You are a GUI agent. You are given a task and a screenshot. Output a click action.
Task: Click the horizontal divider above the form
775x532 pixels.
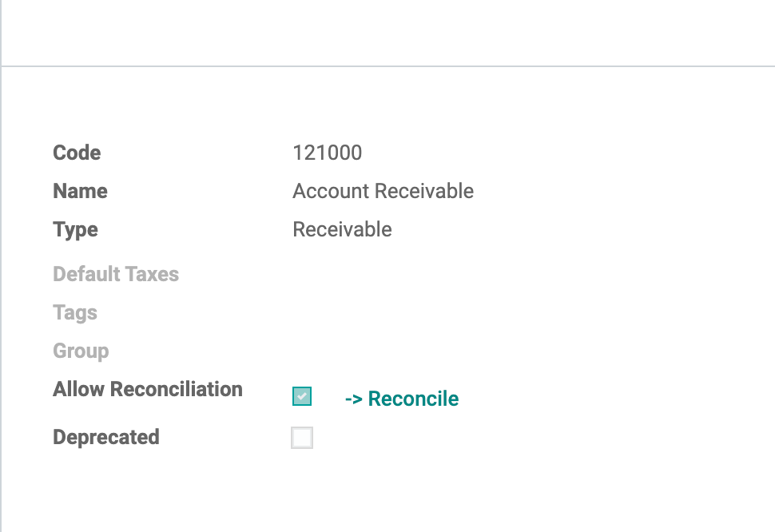click(388, 66)
